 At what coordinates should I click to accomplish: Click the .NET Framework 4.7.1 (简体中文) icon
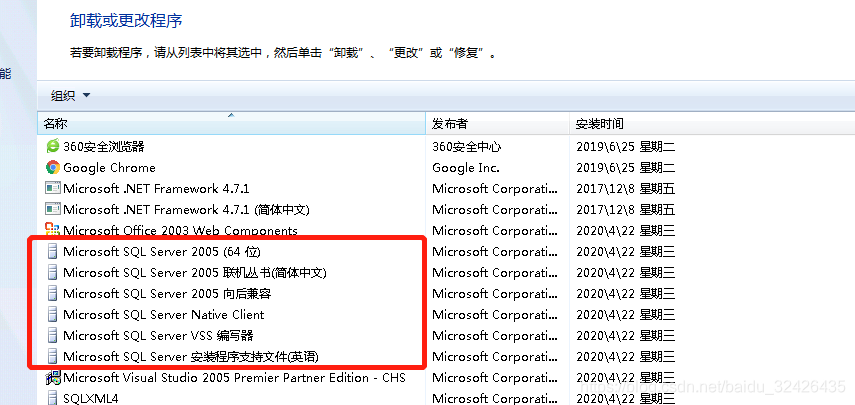tap(53, 209)
